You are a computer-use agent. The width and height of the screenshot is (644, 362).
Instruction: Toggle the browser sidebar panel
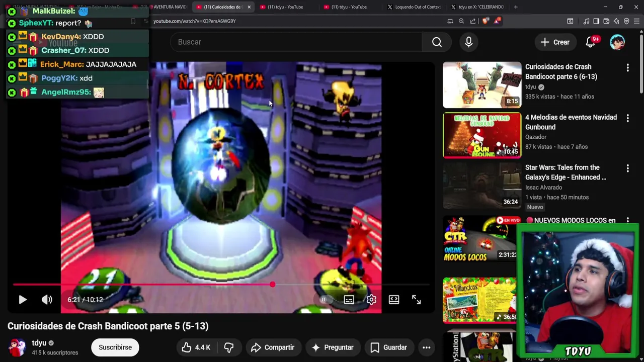click(x=596, y=21)
